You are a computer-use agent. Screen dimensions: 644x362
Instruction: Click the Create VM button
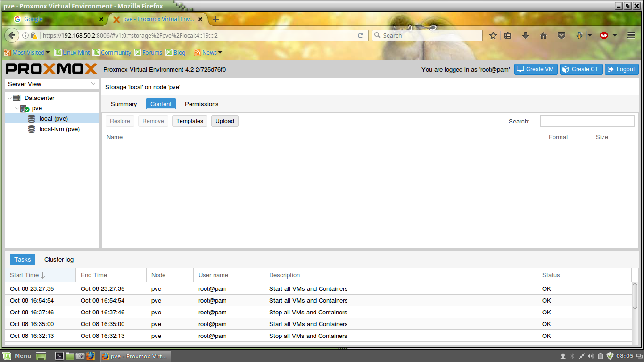(x=536, y=69)
